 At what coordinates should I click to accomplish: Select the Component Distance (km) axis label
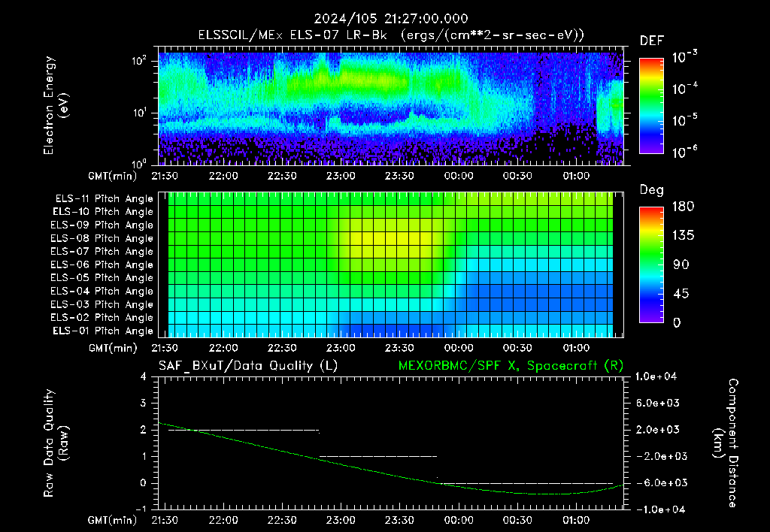(x=725, y=443)
